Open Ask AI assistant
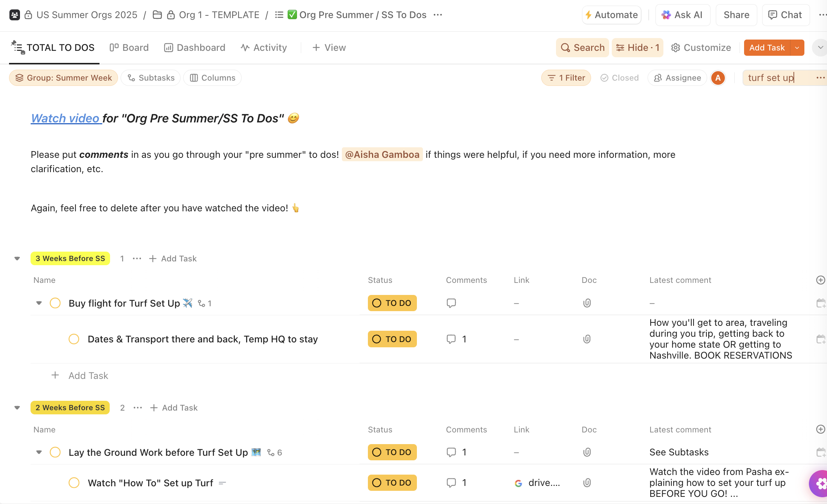Image resolution: width=827 pixels, height=504 pixels. [683, 15]
